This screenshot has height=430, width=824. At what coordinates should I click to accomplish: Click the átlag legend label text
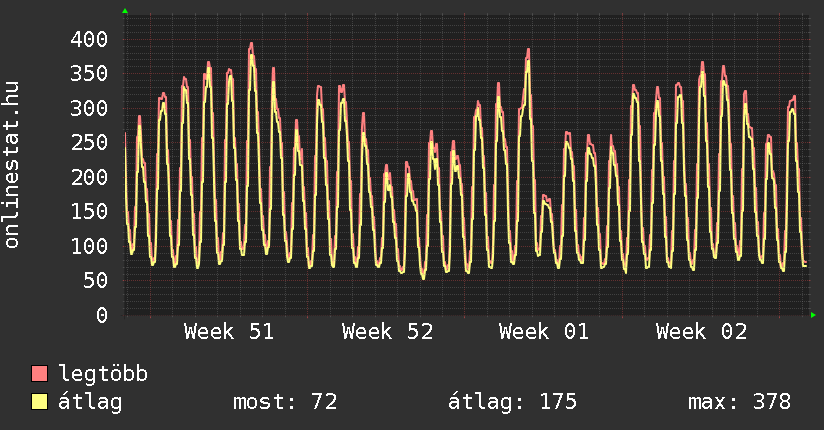click(90, 402)
